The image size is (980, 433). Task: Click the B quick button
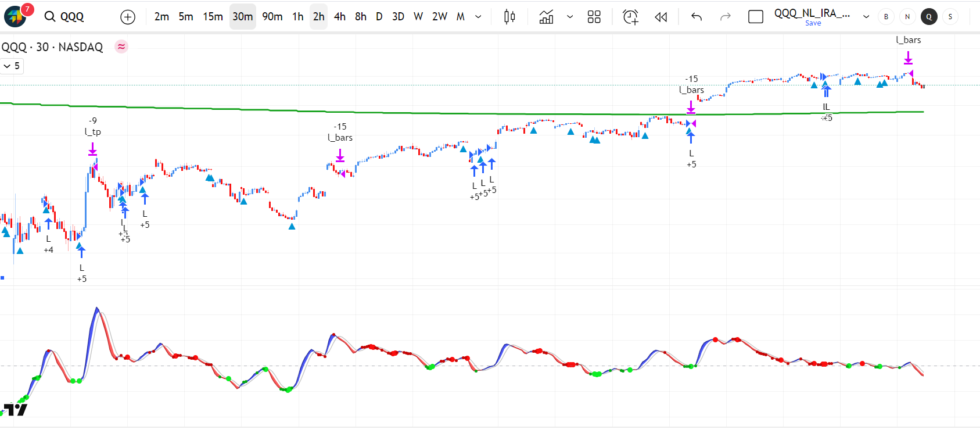tap(886, 17)
